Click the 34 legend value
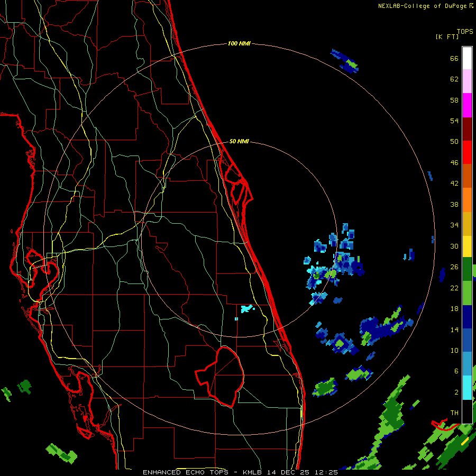 tap(454, 225)
